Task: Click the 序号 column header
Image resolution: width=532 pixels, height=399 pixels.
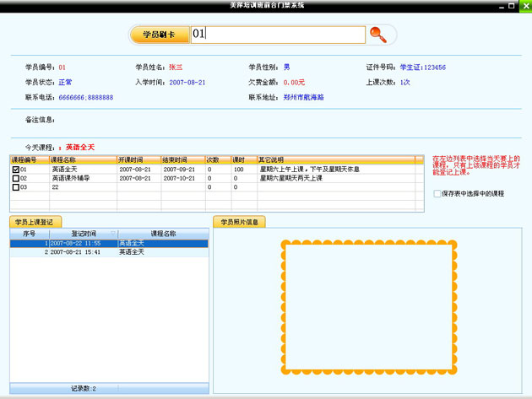Action: pos(30,234)
